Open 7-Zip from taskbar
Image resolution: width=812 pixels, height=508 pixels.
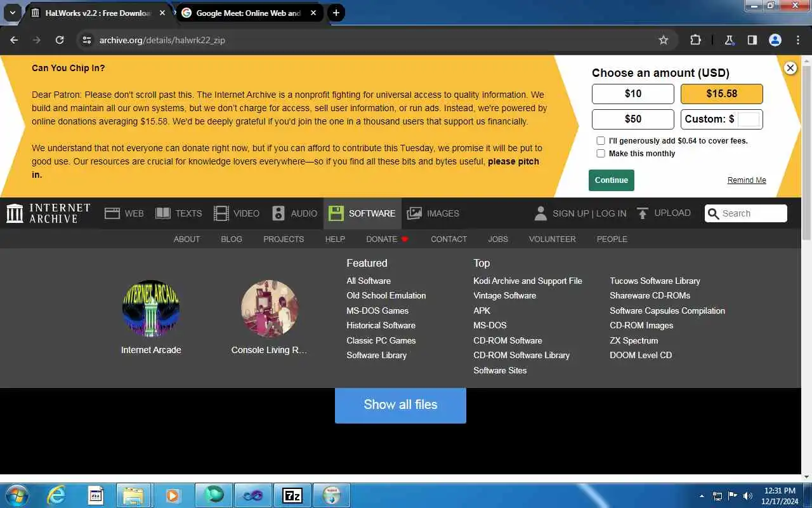pos(292,495)
